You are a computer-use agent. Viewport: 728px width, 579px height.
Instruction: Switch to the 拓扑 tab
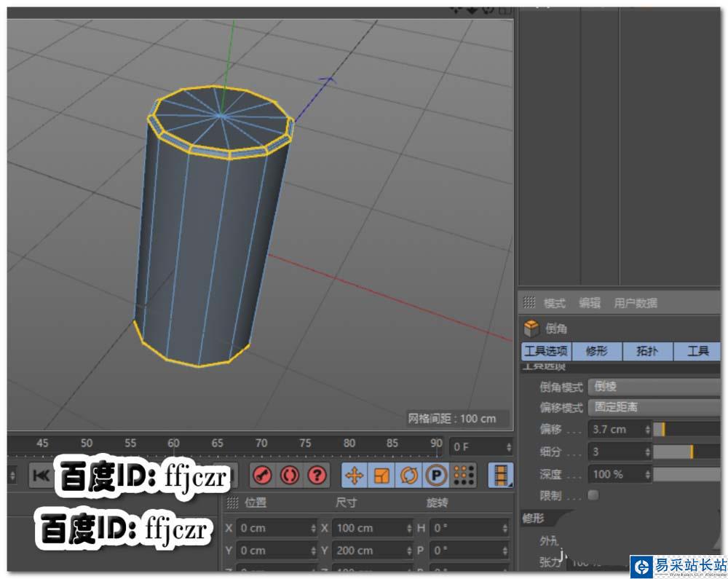[x=647, y=351]
